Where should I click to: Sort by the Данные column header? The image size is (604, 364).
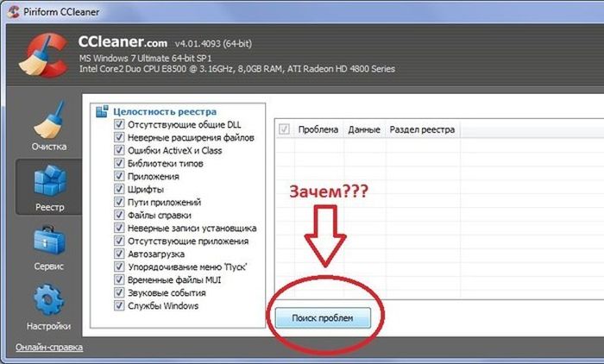point(363,130)
